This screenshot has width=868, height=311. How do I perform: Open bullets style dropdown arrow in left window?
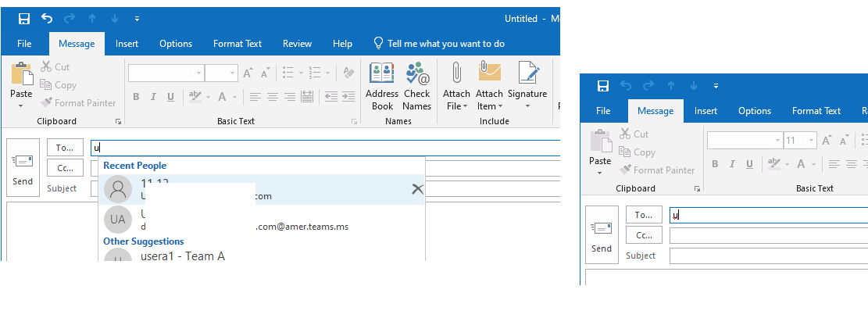coord(301,73)
